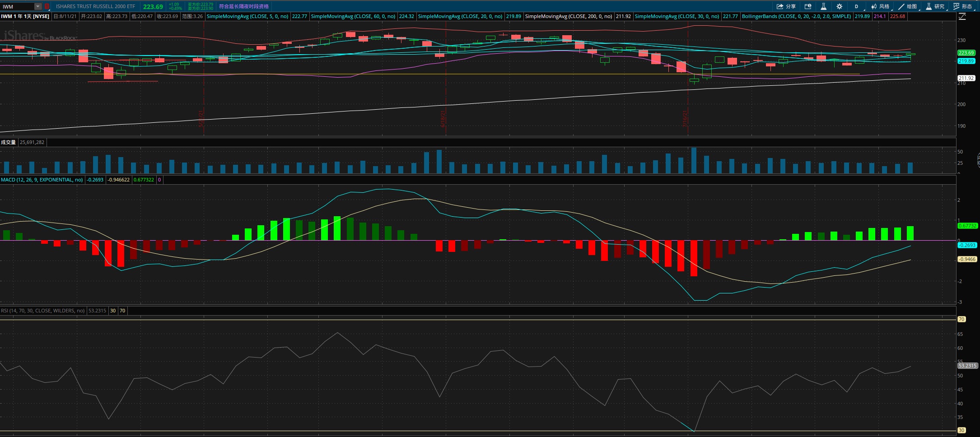Expand the IWM symbol dropdown arrow
Image resolution: width=980 pixels, height=437 pixels.
(x=38, y=6)
